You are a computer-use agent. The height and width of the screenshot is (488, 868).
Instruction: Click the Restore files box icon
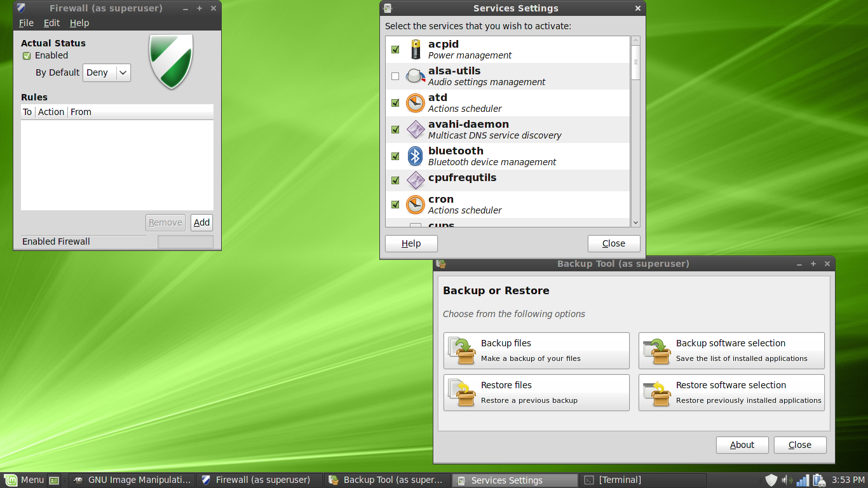(x=462, y=393)
